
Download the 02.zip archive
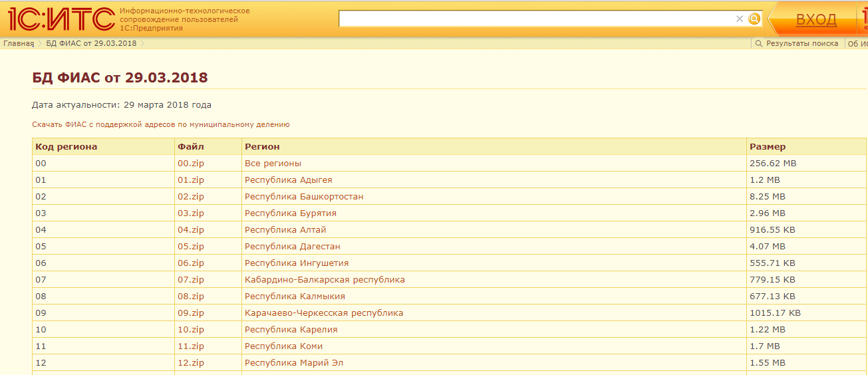(191, 196)
